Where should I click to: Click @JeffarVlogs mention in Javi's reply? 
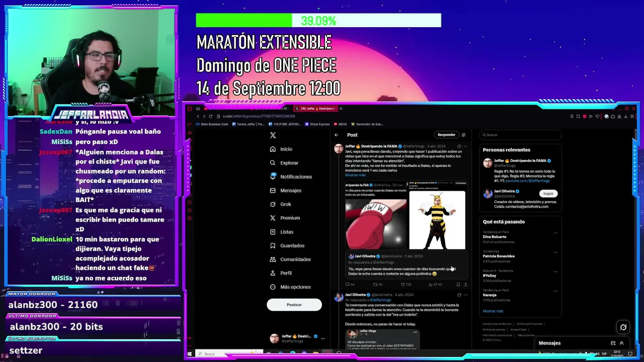point(380,300)
